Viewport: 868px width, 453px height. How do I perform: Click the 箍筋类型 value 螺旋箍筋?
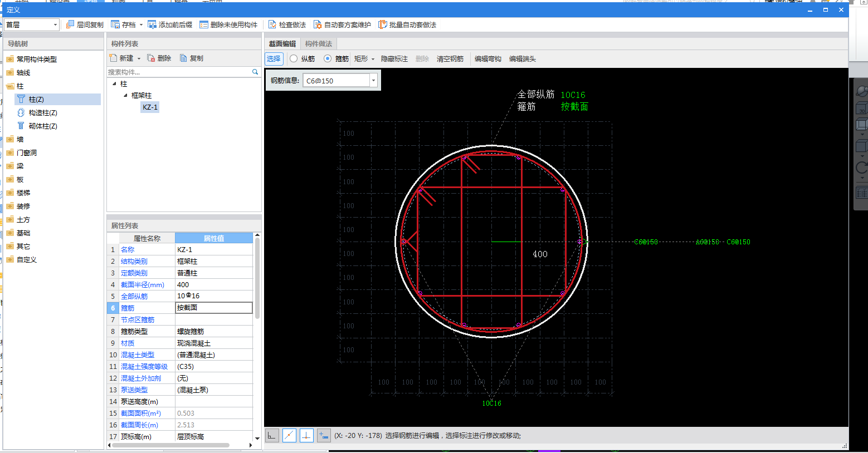point(214,331)
